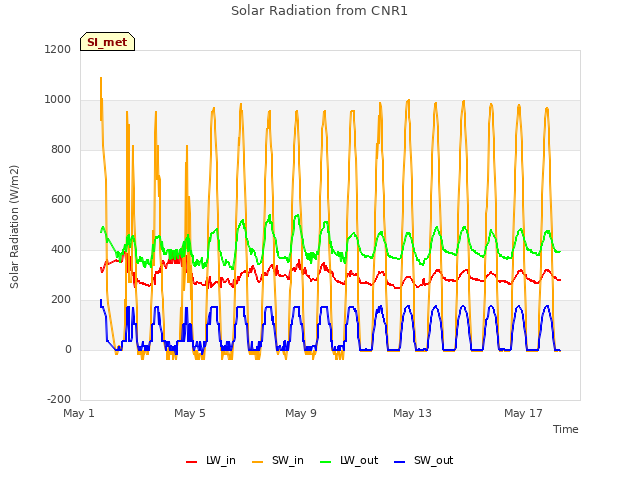Click the blue SW_out legend swatch
This screenshot has width=640, height=480.
pos(400,462)
